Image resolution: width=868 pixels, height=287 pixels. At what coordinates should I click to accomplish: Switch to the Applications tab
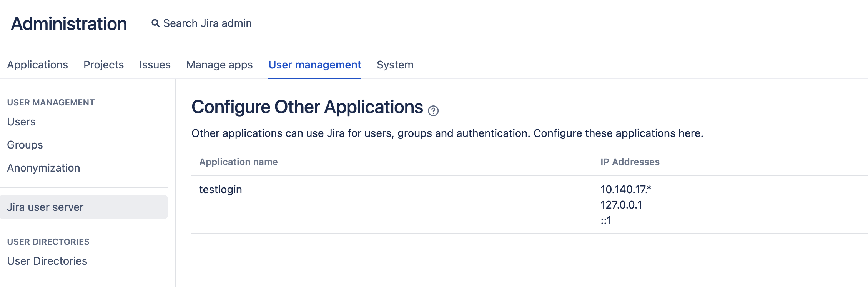38,65
